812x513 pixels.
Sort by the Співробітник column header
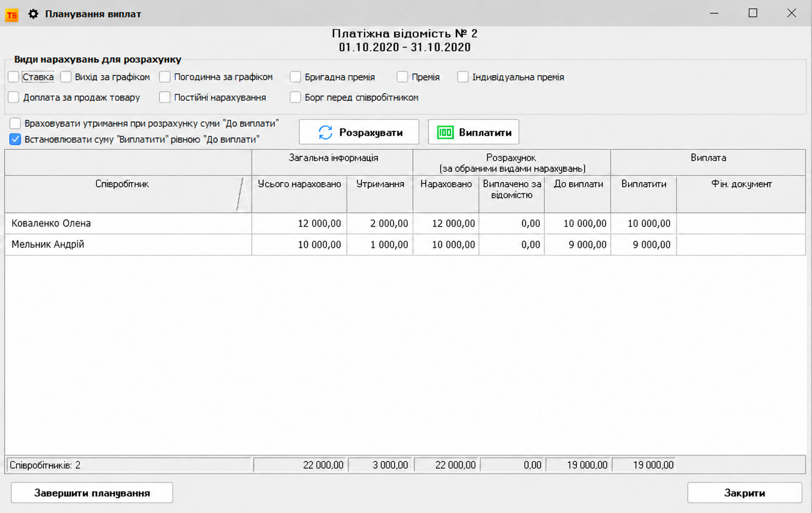(x=128, y=194)
